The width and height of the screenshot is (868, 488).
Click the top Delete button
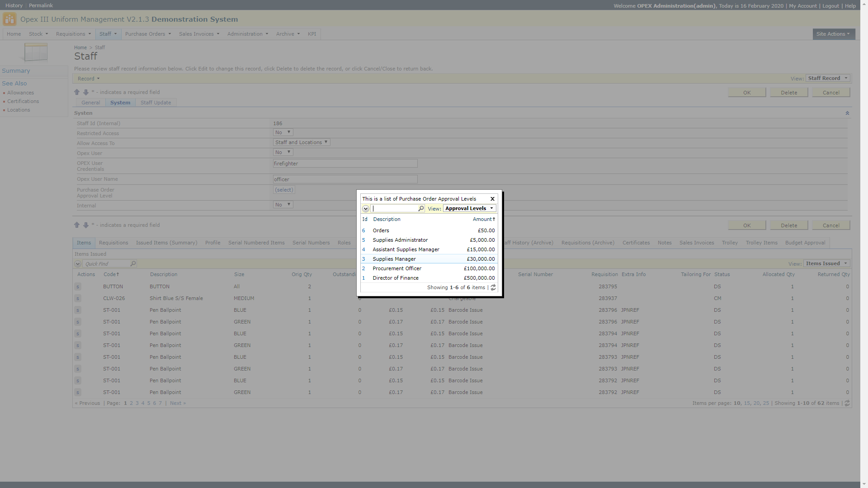point(789,93)
